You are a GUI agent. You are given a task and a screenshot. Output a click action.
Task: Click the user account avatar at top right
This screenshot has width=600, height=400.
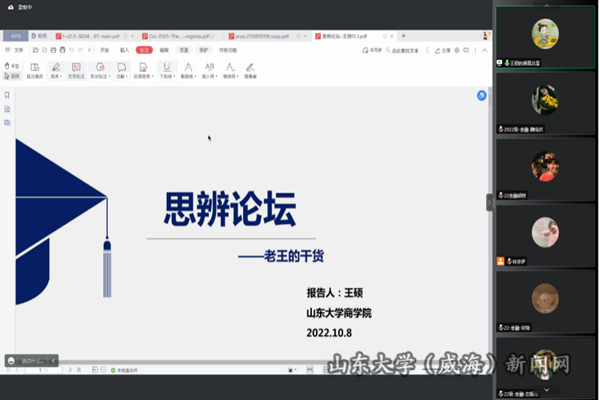click(486, 36)
